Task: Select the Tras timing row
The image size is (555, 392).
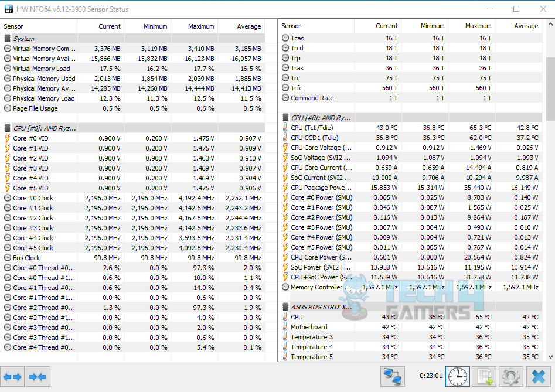Action: [x=410, y=67]
